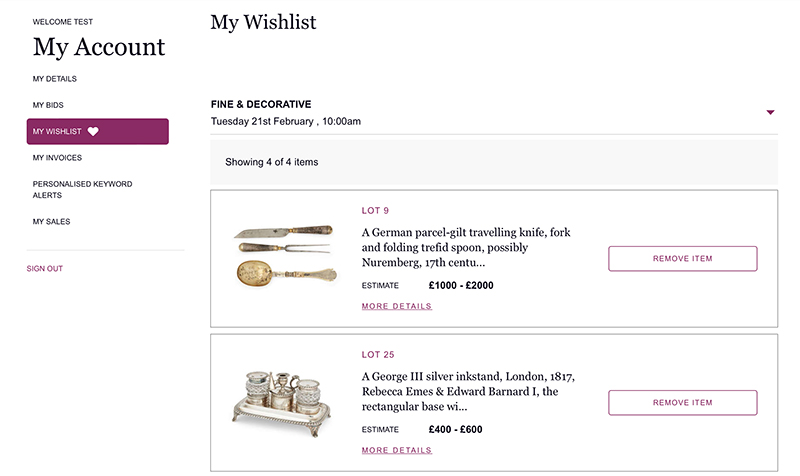Open My Invoices page
Image resolution: width=800 pixels, height=476 pixels.
[57, 158]
